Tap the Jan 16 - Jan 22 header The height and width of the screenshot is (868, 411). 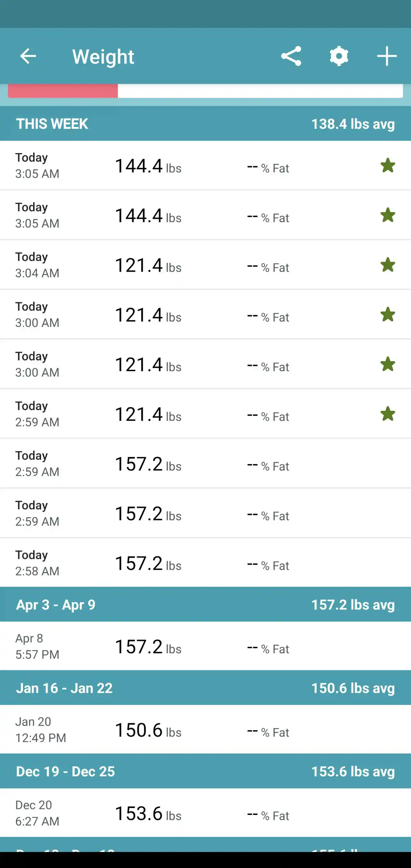tap(64, 688)
